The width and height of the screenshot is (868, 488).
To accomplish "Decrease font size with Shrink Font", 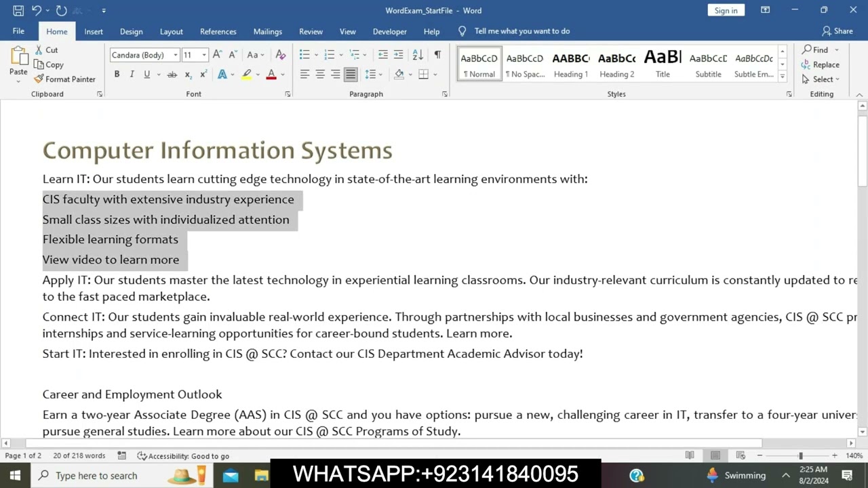I will click(233, 55).
